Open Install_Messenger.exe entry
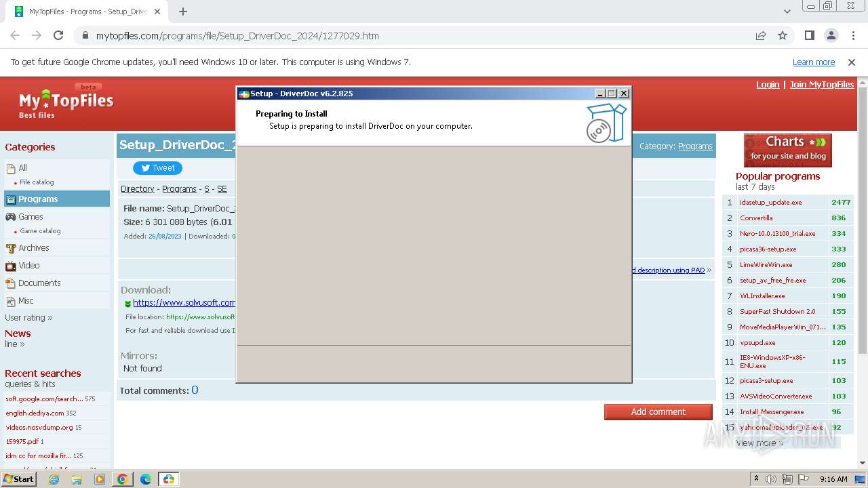This screenshot has width=868, height=488. click(x=772, y=411)
